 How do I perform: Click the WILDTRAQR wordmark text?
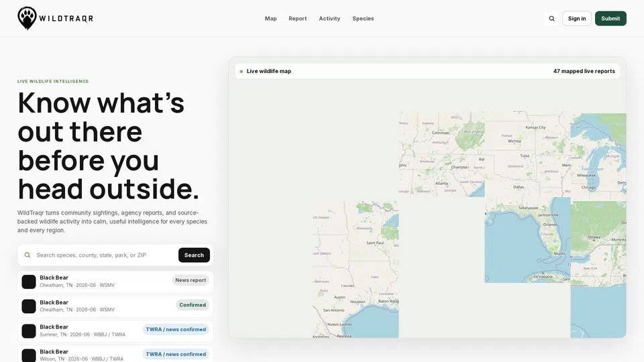(x=66, y=19)
